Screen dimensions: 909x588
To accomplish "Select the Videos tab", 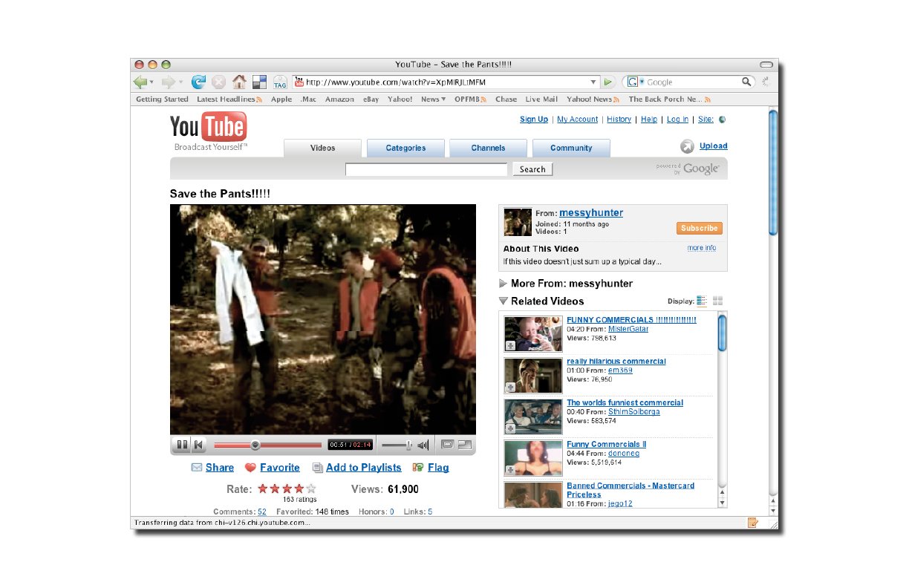I will click(323, 148).
